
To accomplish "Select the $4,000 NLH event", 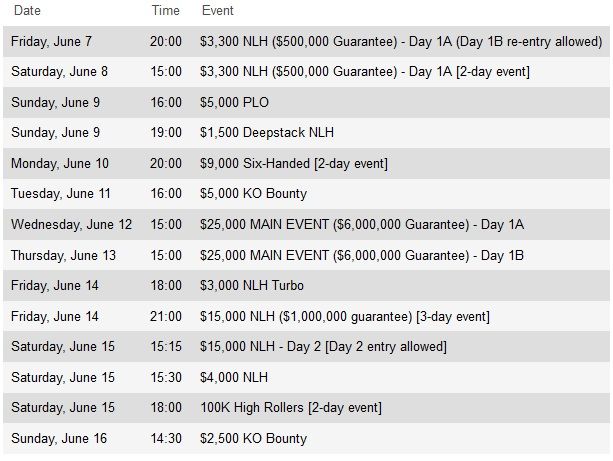I will (234, 377).
